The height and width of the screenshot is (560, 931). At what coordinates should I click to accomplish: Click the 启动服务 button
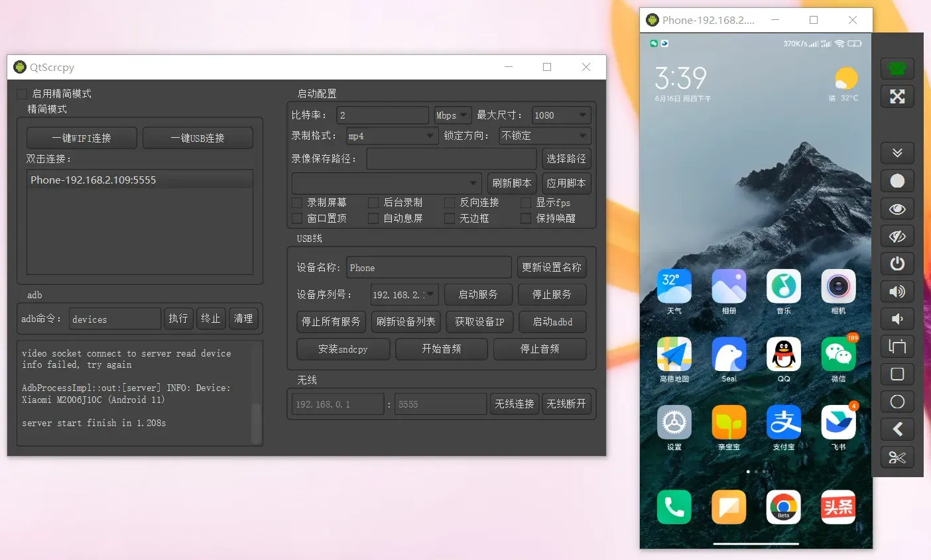(478, 294)
